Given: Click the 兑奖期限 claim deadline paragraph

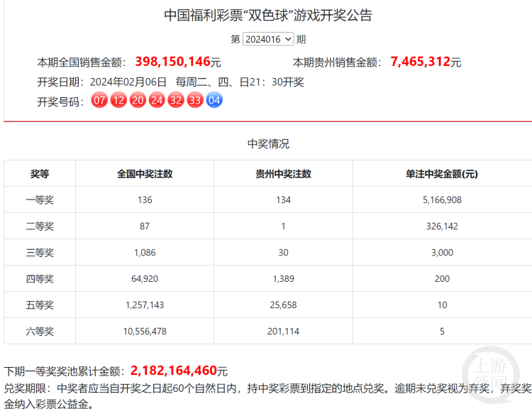Looking at the screenshot, I should pos(267,396).
